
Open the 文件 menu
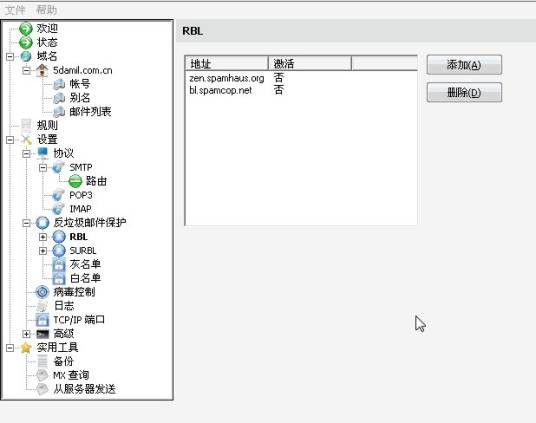[15, 10]
